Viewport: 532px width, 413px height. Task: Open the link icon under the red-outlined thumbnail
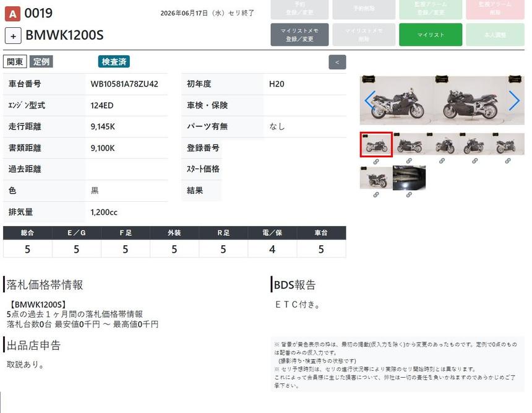(376, 162)
